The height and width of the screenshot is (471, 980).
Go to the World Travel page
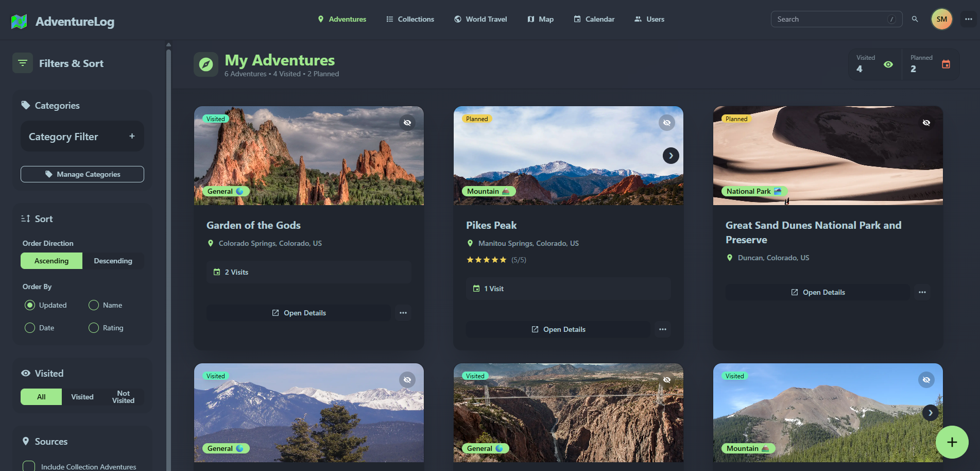point(480,19)
